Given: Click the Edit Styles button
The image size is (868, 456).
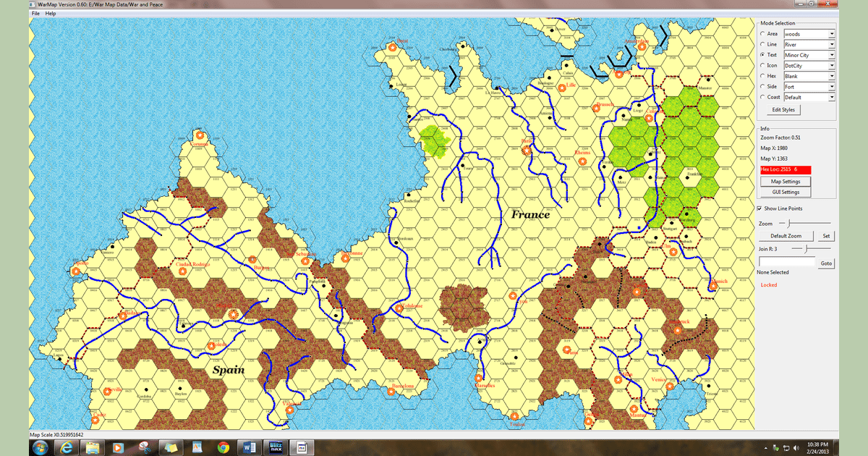Looking at the screenshot, I should coord(783,110).
